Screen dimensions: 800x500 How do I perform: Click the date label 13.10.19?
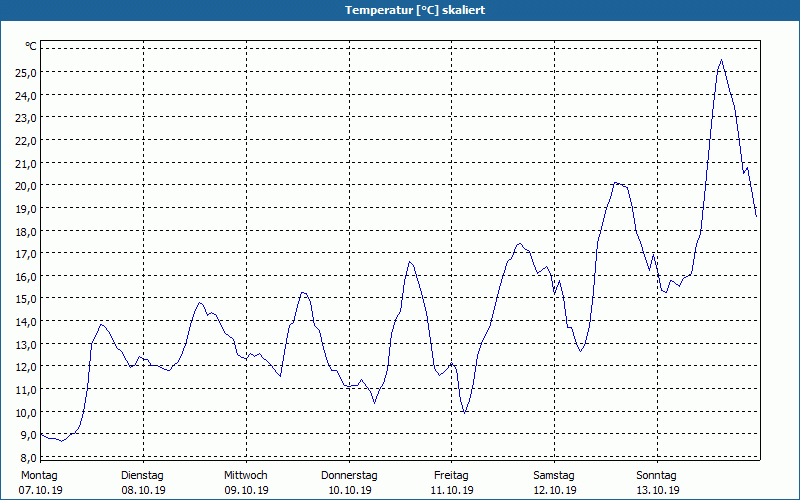(658, 490)
